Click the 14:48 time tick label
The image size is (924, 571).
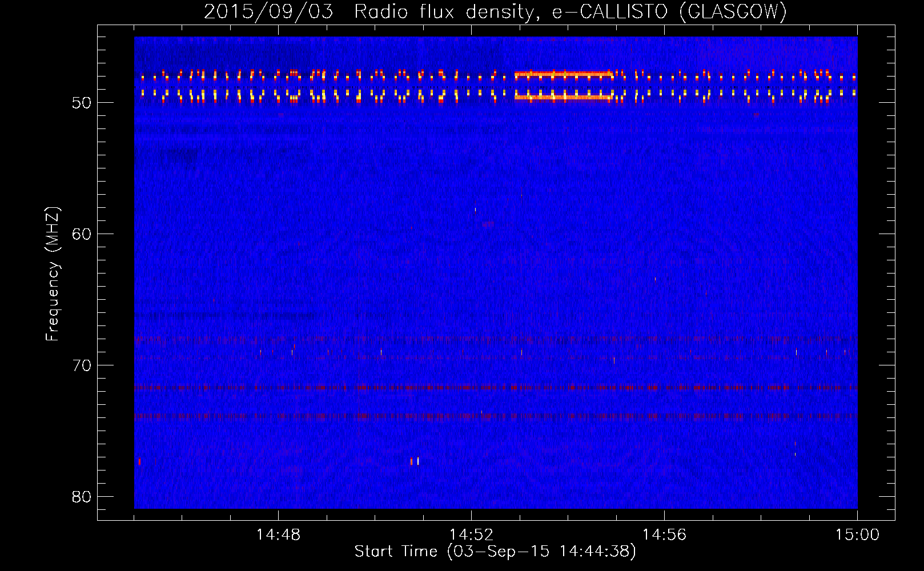click(278, 534)
